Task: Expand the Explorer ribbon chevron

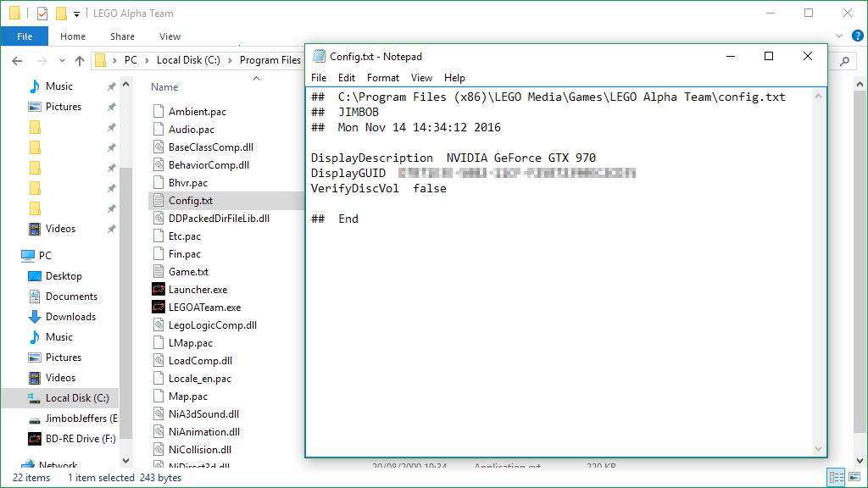Action: pyautogui.click(x=839, y=36)
